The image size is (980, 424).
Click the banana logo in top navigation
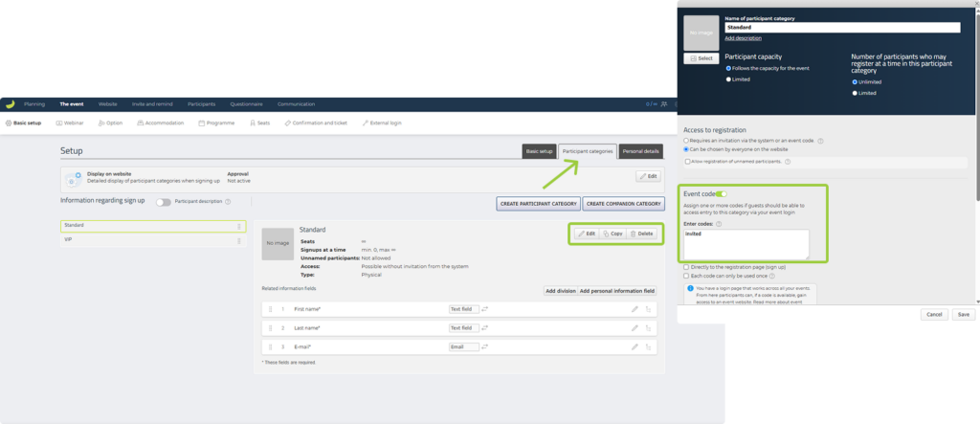[10, 104]
